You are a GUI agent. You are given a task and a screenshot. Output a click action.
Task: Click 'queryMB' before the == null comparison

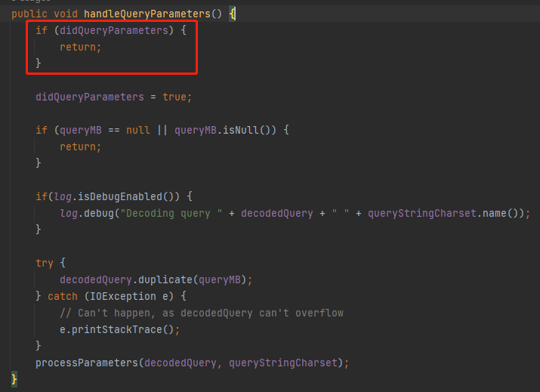coord(81,130)
